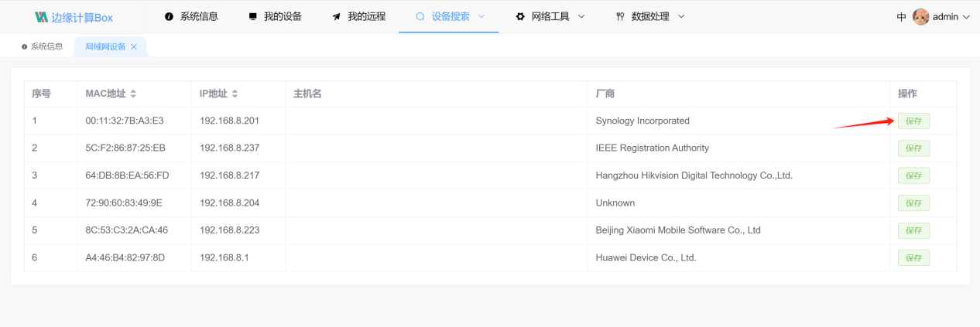Switch to the 系统信息 page tab
Viewport: 980px width, 327px height.
coord(42,46)
